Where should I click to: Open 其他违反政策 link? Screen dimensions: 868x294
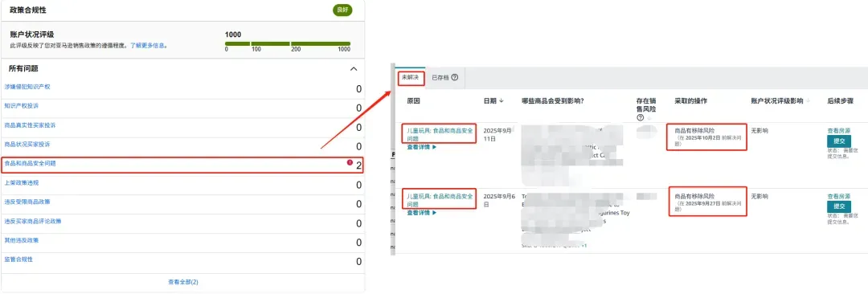[22, 240]
